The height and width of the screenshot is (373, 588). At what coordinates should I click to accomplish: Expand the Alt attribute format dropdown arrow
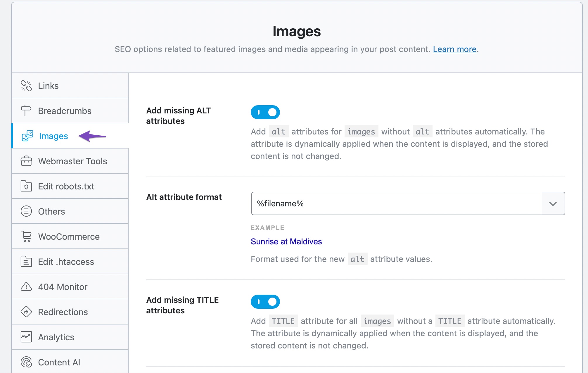pyautogui.click(x=553, y=203)
